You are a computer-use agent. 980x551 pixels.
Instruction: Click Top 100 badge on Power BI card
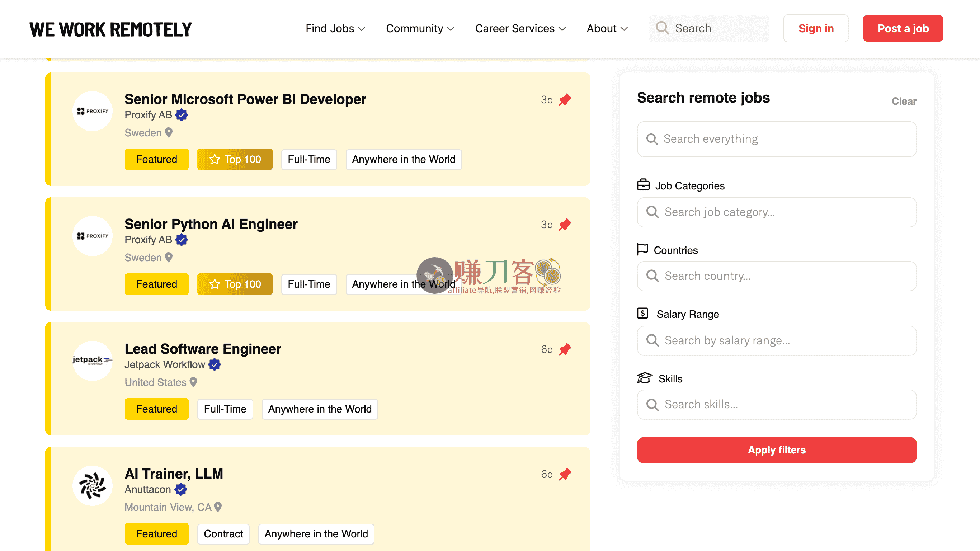235,159
